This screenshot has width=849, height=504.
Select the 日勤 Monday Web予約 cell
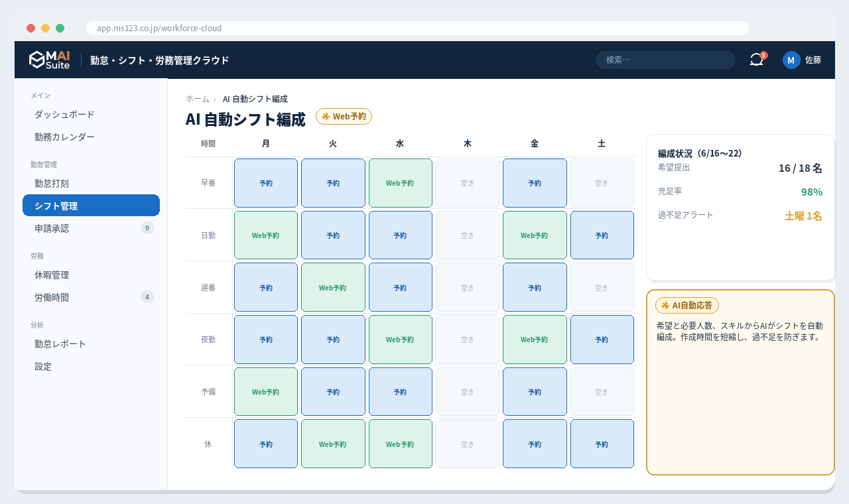266,235
